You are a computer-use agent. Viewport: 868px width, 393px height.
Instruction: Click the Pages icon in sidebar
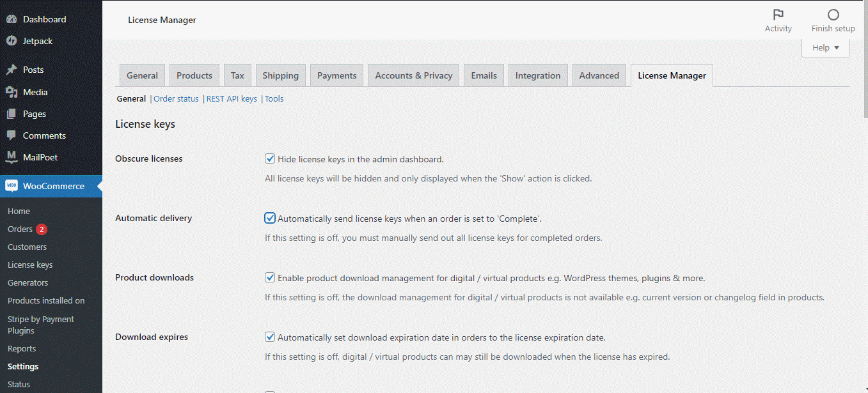coord(11,114)
